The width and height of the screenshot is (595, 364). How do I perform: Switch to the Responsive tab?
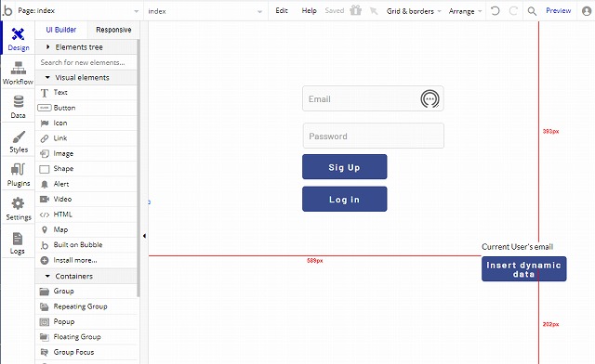113,30
